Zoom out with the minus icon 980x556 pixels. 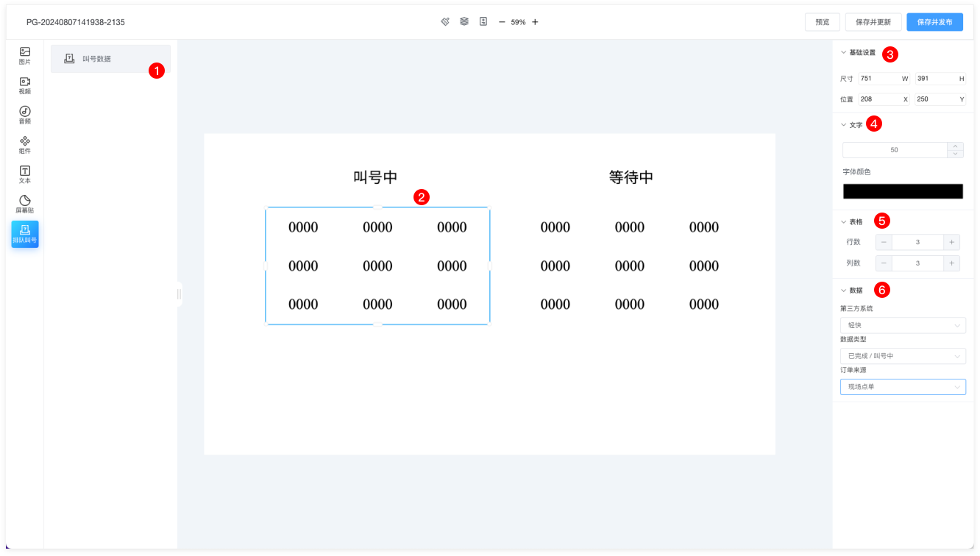click(502, 22)
